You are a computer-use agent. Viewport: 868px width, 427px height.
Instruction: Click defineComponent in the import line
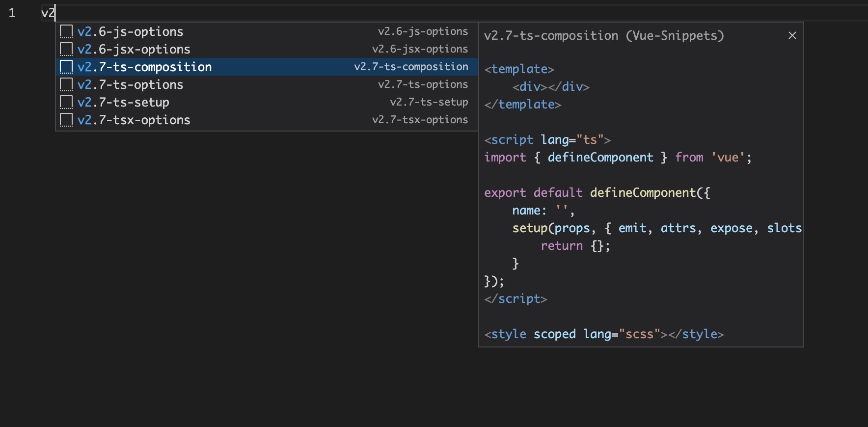(x=600, y=158)
